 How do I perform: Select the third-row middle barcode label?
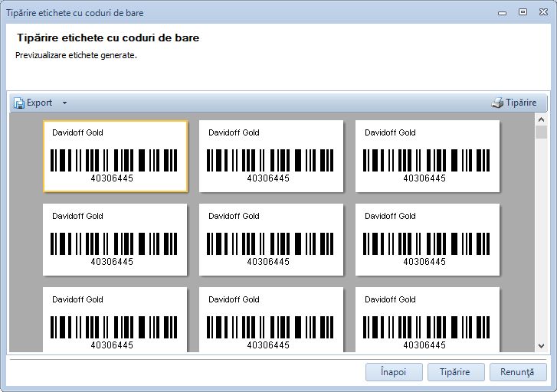point(271,320)
